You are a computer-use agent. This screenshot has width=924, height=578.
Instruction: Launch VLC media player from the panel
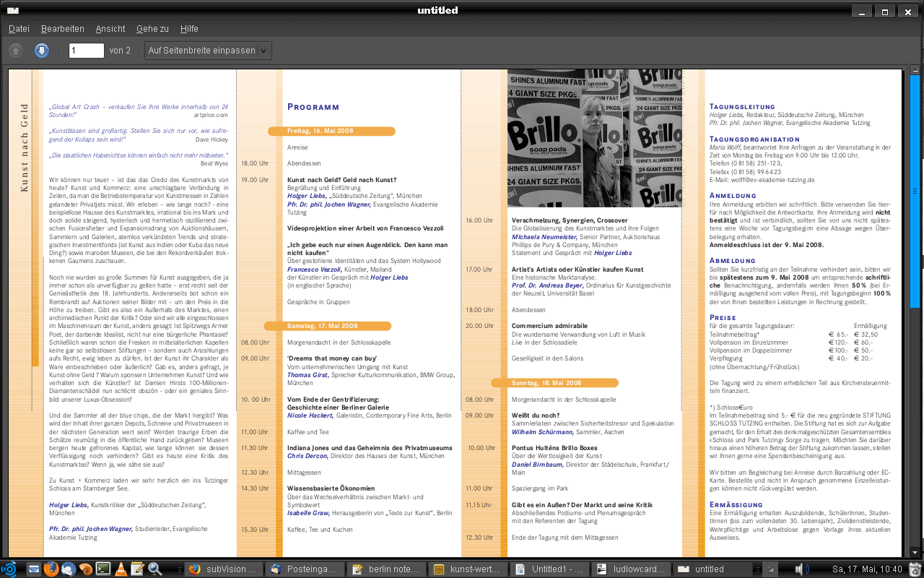coord(121,569)
